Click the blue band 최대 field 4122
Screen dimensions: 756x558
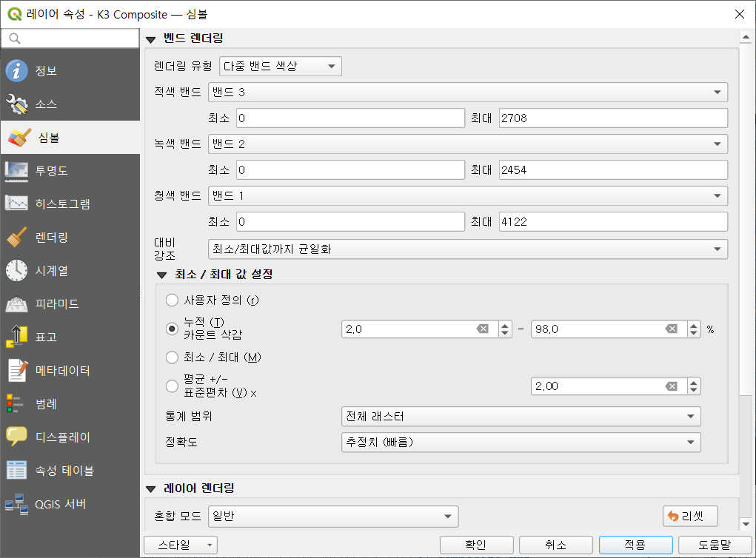613,222
